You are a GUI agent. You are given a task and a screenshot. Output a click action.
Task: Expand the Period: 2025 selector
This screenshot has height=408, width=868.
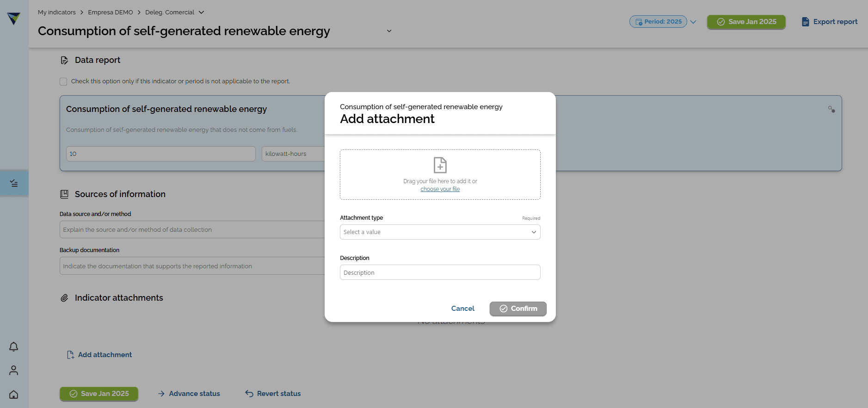pos(663,22)
